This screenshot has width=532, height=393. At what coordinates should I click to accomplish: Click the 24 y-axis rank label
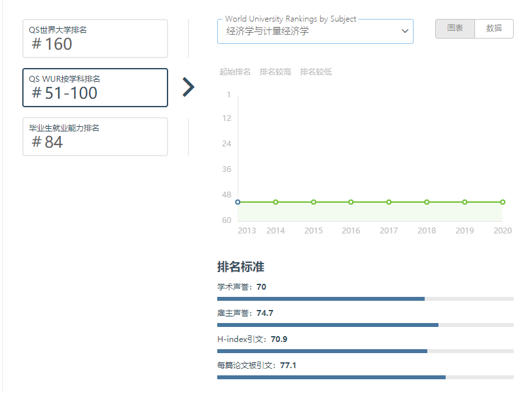click(226, 143)
